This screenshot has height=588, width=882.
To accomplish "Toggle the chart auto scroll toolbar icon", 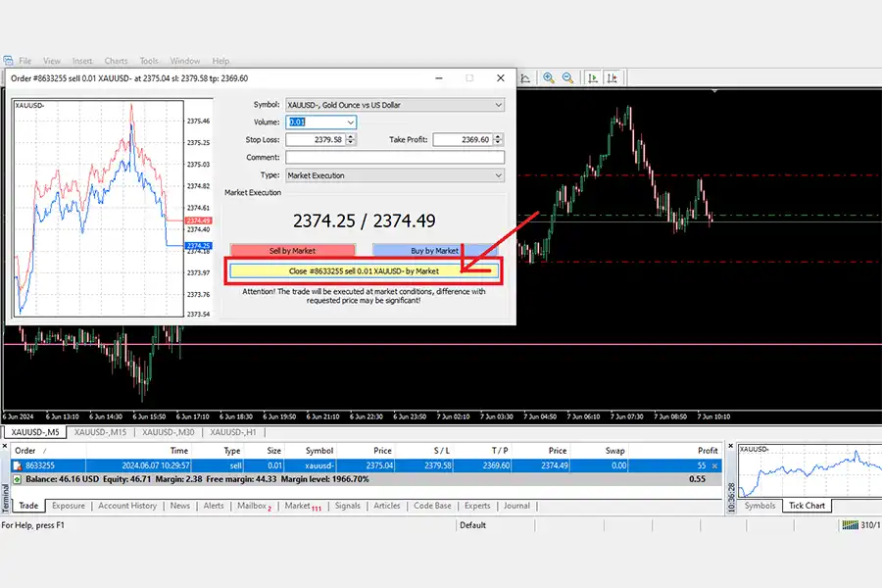I will [593, 78].
